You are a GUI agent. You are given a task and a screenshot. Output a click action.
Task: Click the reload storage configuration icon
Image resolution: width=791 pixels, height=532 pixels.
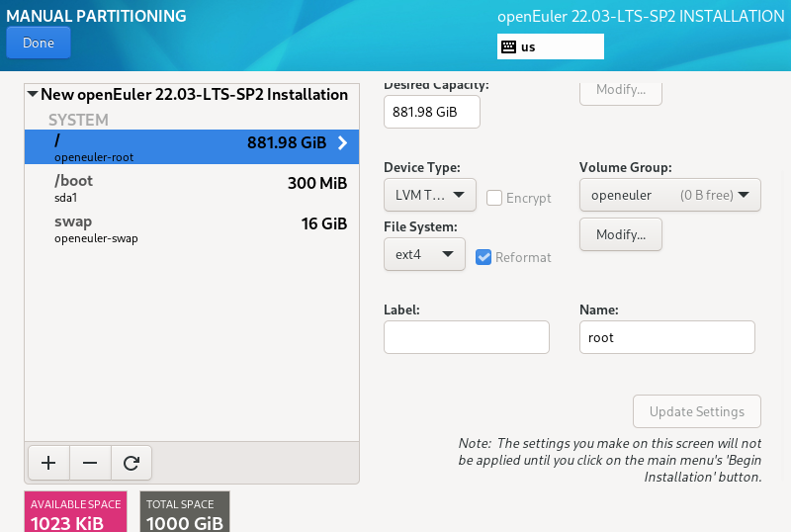click(x=131, y=462)
